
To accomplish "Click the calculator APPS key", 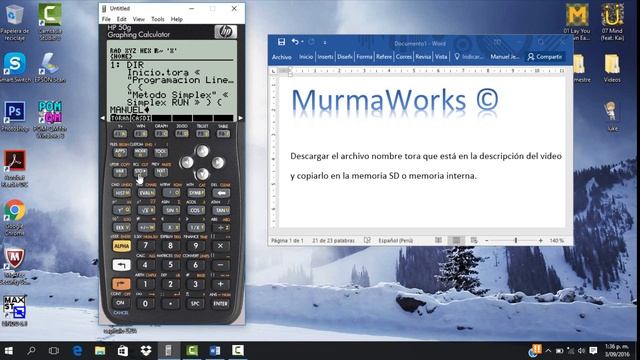I will (120, 152).
